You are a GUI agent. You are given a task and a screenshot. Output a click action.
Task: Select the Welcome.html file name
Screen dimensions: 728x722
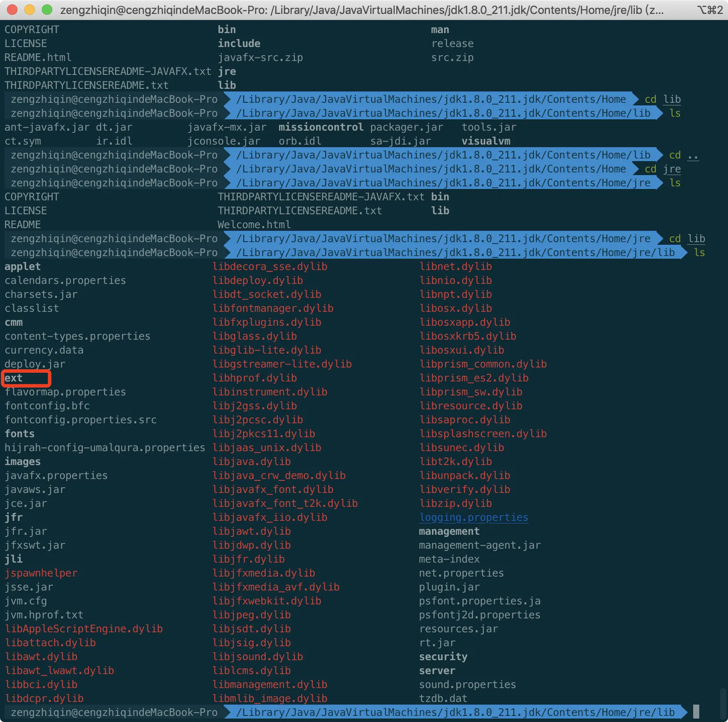coord(254,224)
